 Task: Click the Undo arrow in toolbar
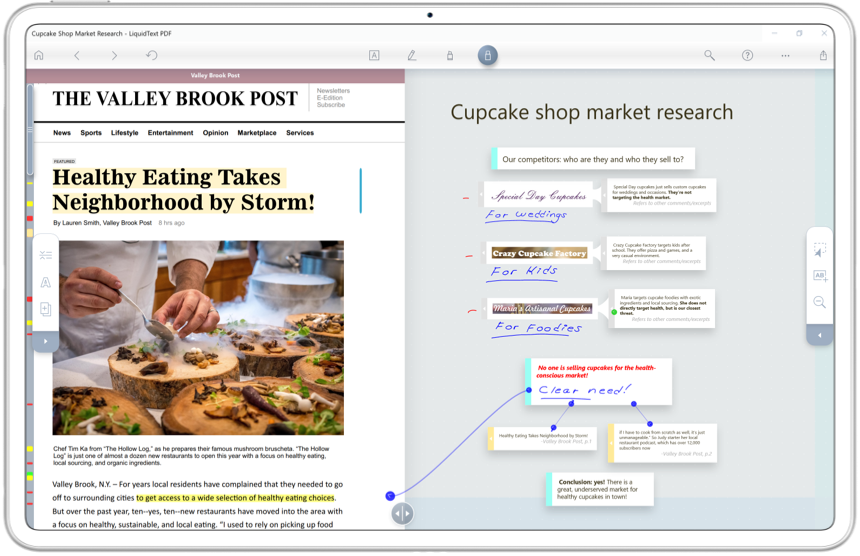coord(152,56)
